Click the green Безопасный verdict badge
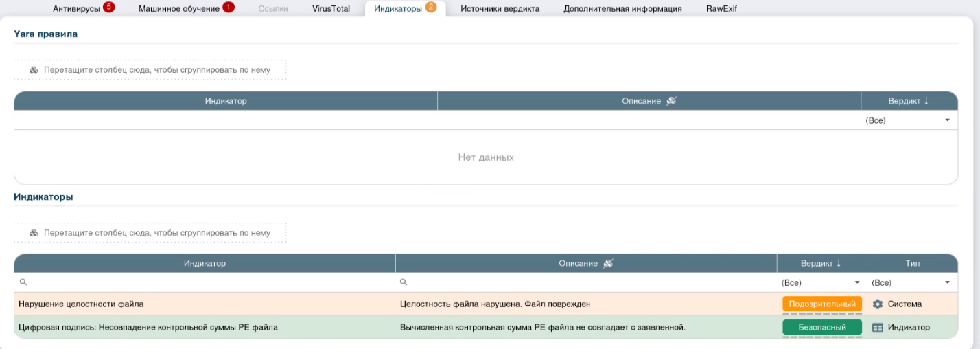 point(821,328)
